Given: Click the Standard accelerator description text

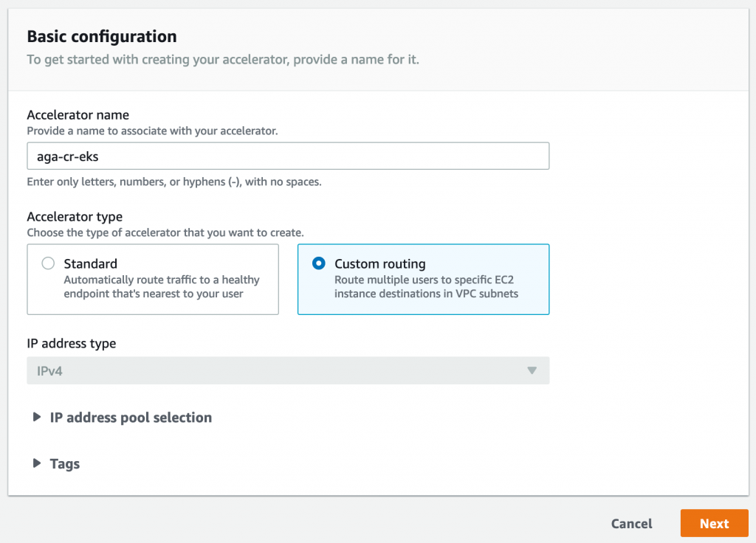Looking at the screenshot, I should click(x=162, y=287).
